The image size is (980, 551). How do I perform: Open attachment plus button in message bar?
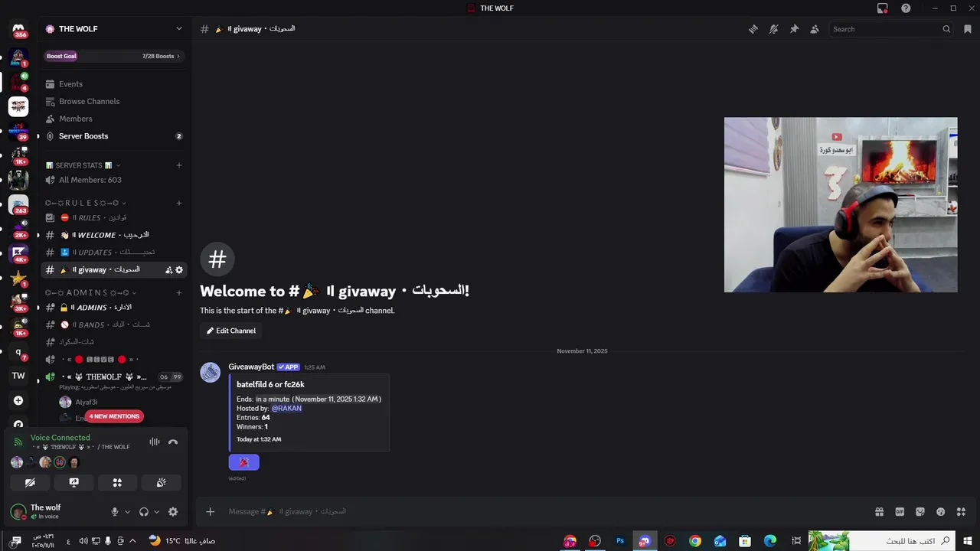click(211, 511)
